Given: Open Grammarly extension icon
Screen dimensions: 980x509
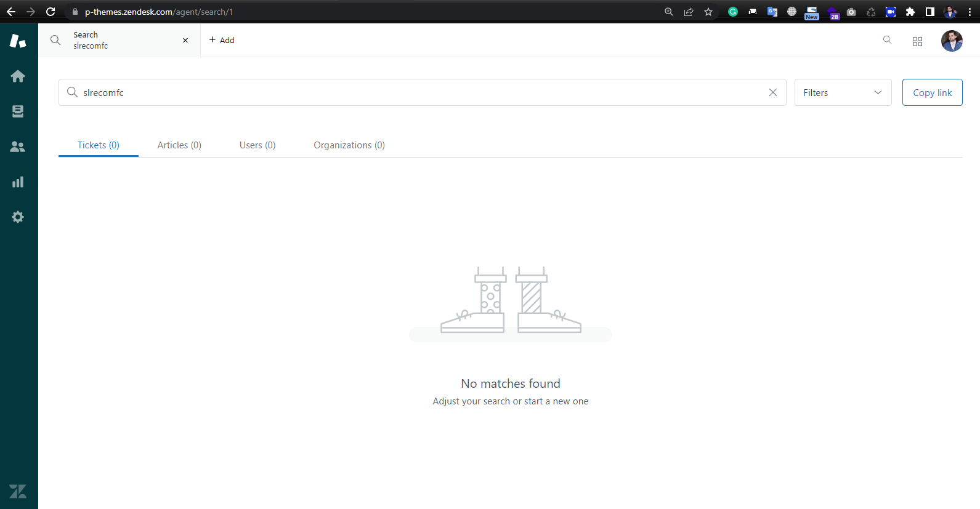Looking at the screenshot, I should 733,12.
